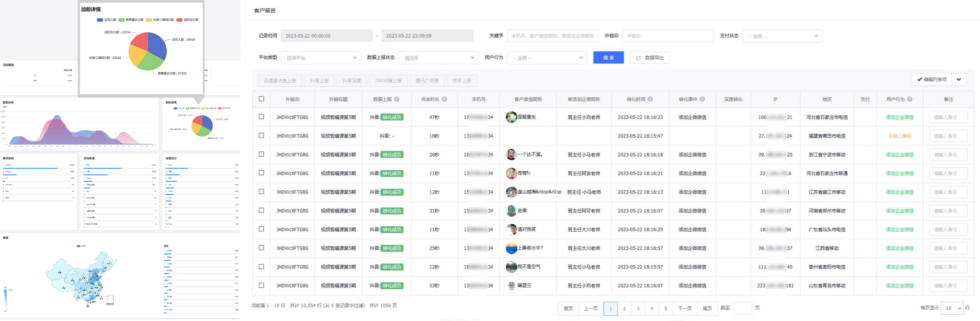Screen dimensions: 980x321
Task: Click the small pie chart in dashboard 加粉详情 card
Action: (x=202, y=126)
